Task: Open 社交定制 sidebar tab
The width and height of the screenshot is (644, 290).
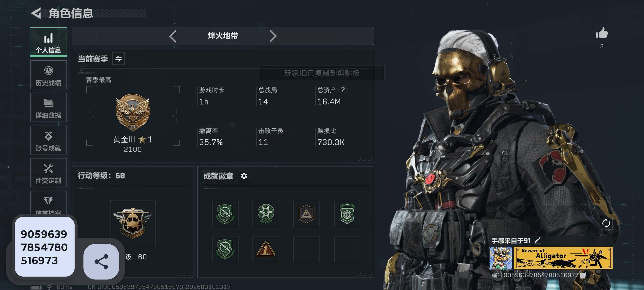Action: pyautogui.click(x=48, y=173)
